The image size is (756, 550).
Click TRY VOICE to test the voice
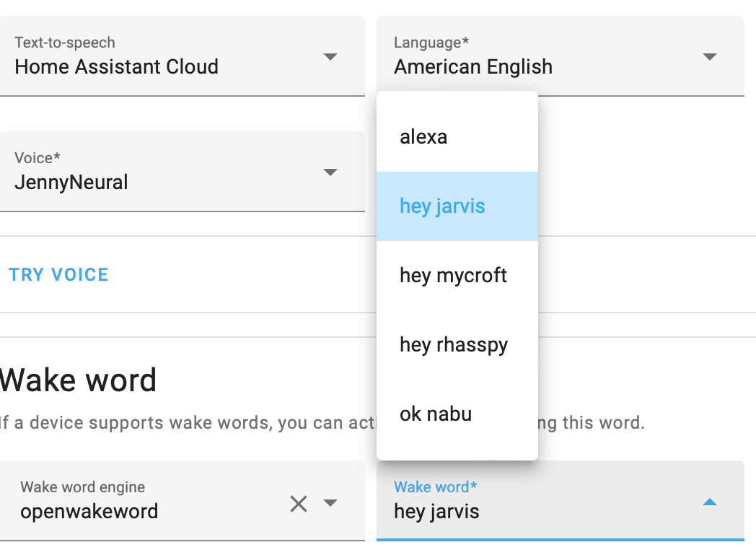coord(58,274)
